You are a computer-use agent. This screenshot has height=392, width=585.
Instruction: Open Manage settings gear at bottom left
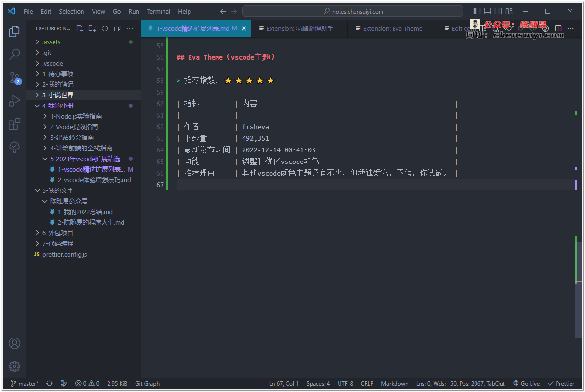[14, 366]
